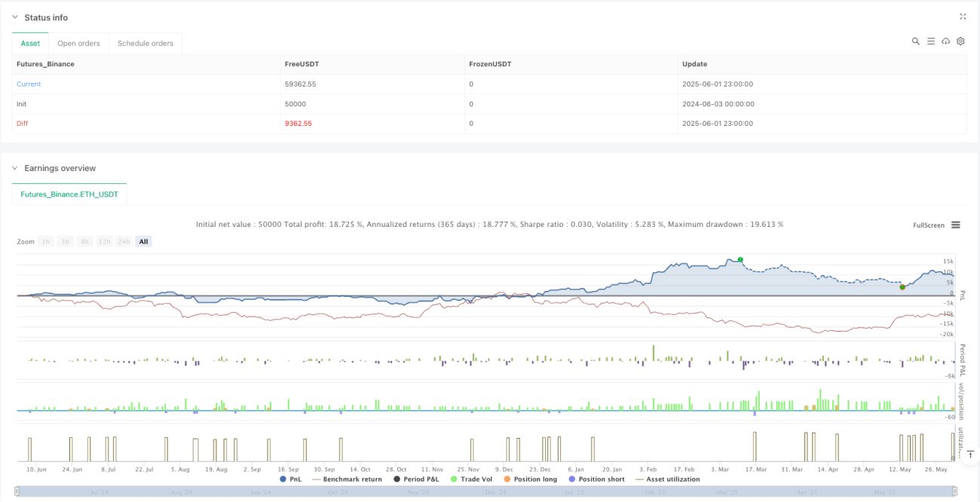Open the table list-view menu icon
The image size is (980, 502).
[x=931, y=41]
